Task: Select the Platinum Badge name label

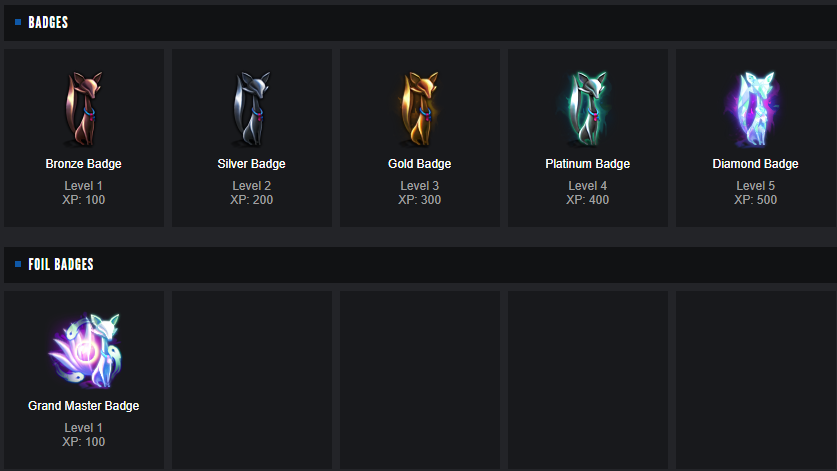Action: click(588, 164)
